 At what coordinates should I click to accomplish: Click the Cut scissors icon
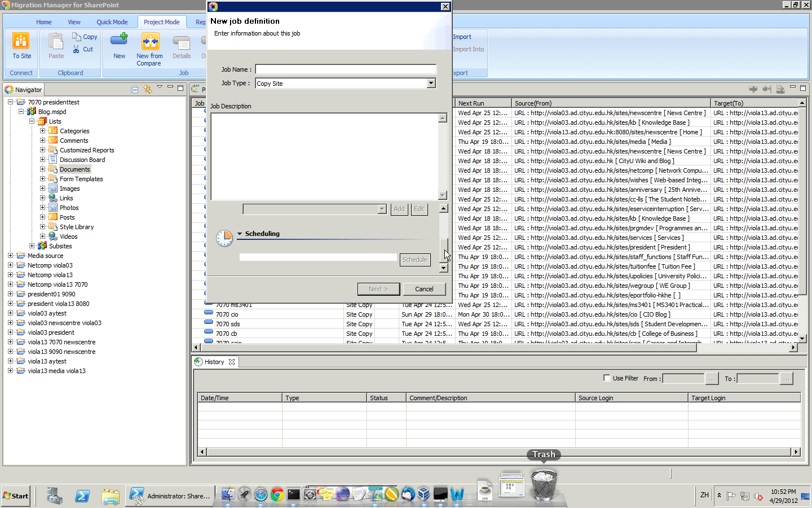(77, 49)
